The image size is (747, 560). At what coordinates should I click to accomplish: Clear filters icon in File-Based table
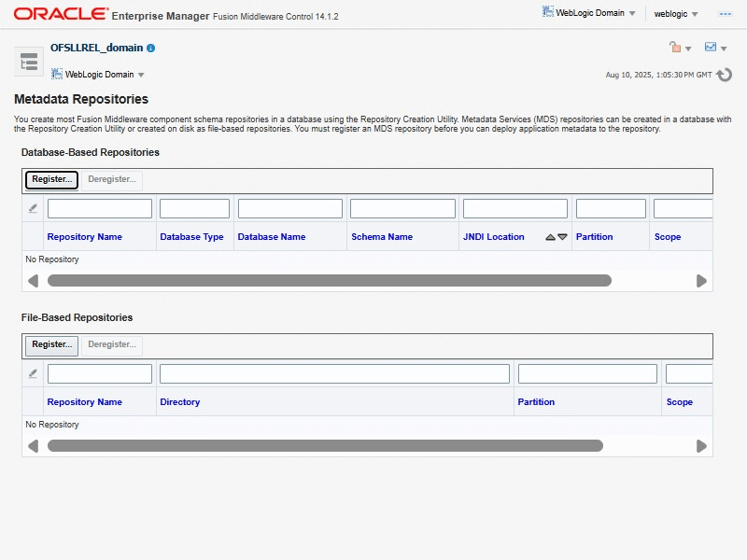coord(33,374)
